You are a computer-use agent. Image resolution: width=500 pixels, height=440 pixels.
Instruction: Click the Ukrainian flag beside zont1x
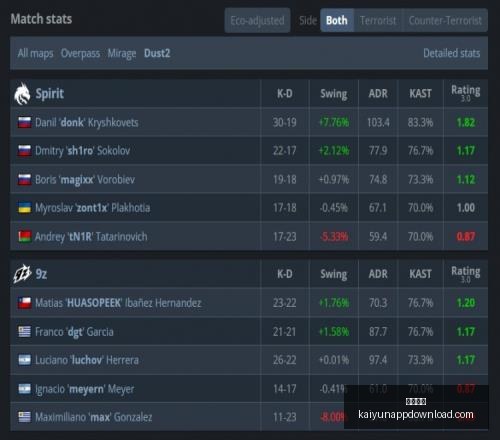coord(25,208)
